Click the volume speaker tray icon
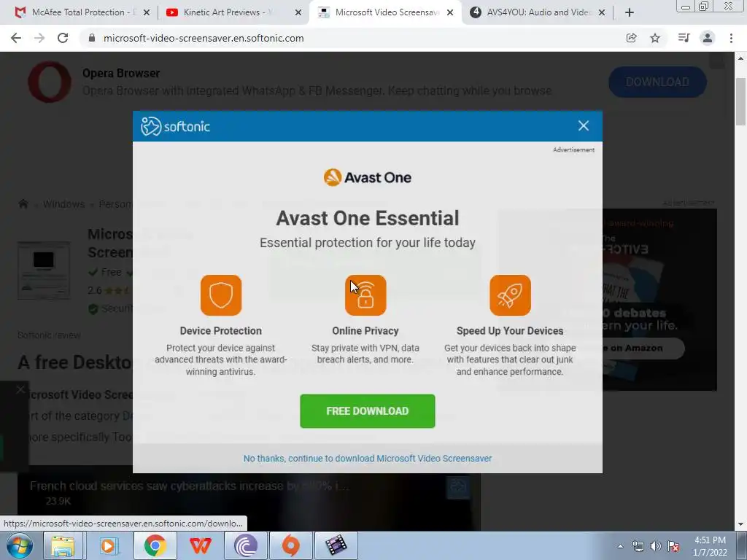The width and height of the screenshot is (747, 560). [x=656, y=546]
